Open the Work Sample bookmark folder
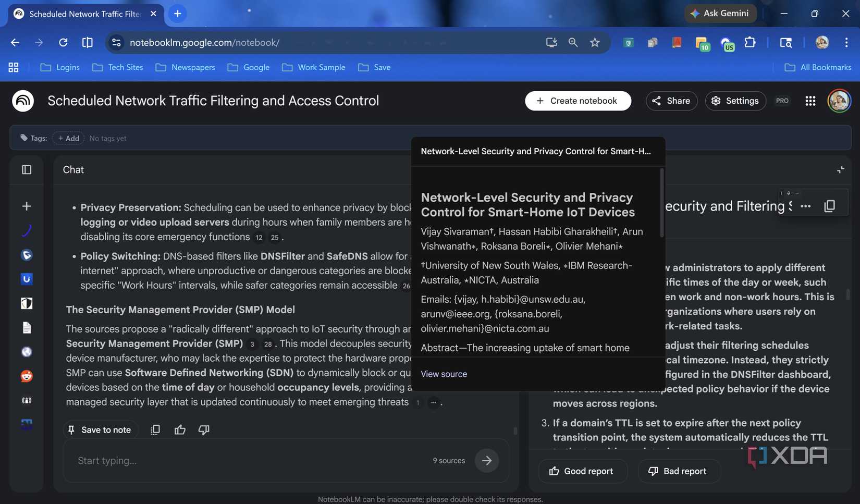860x504 pixels. (x=314, y=67)
